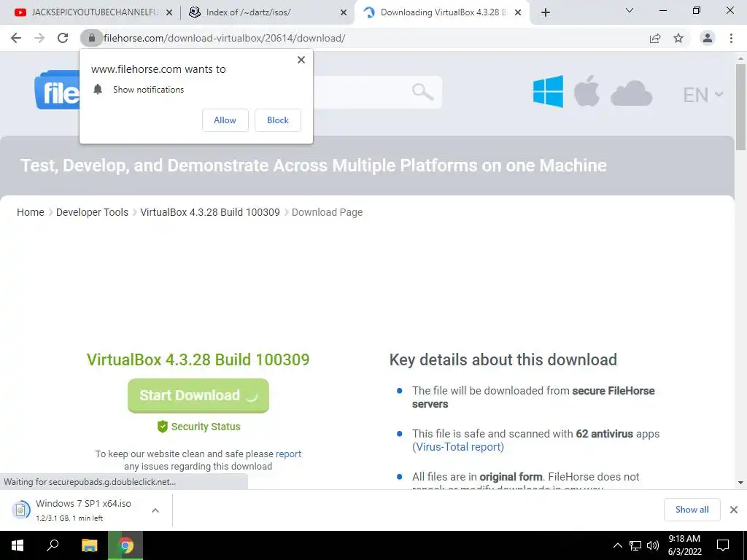This screenshot has height=560, width=747.
Task: Open the notification center icon
Action: [x=723, y=545]
